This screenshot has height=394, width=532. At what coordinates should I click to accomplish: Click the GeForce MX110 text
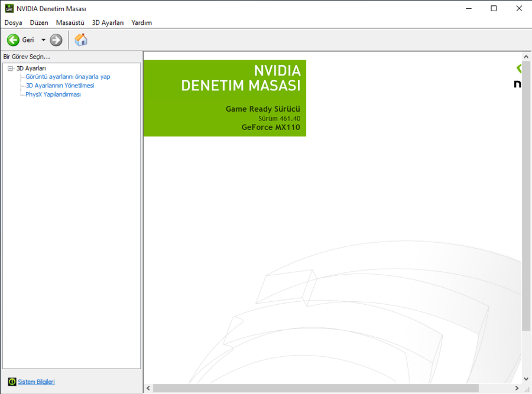[x=271, y=127]
